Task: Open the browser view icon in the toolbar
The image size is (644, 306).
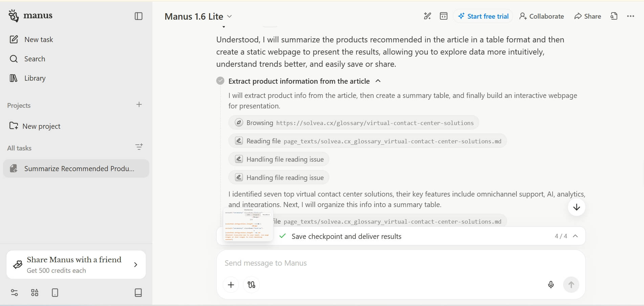Action: point(443,16)
